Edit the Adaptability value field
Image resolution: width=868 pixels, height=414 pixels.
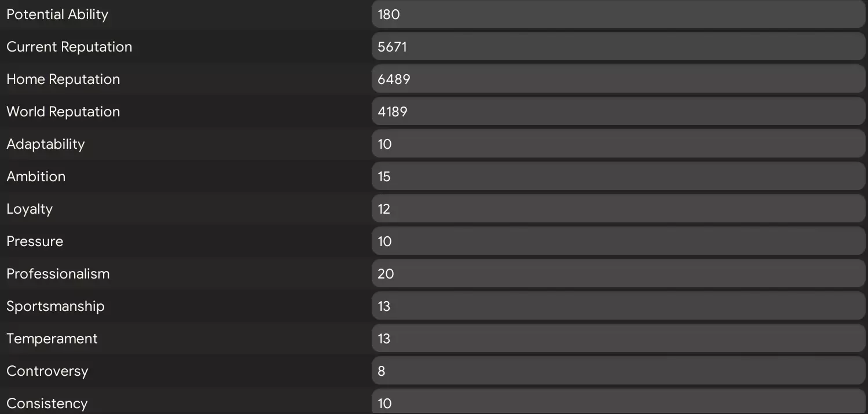tap(618, 144)
